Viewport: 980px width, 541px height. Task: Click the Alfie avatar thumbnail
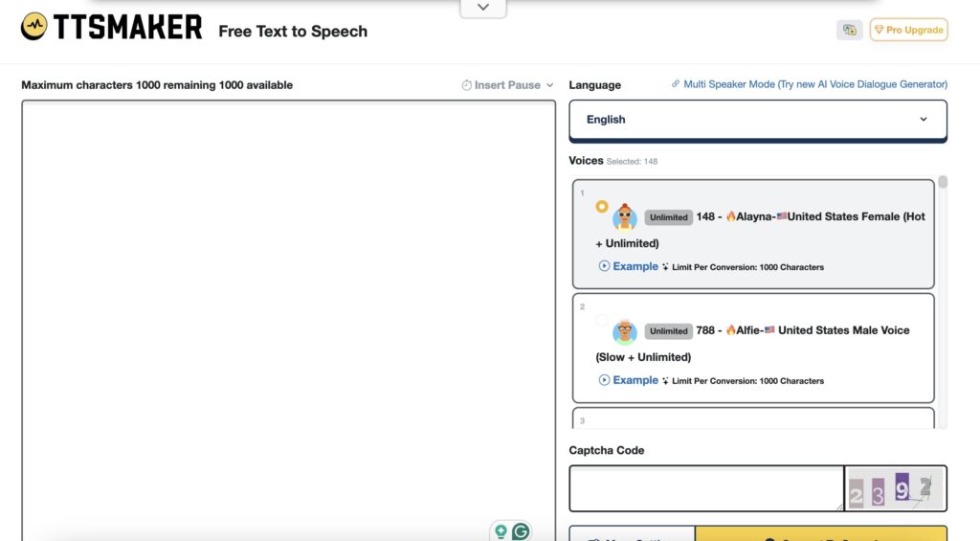coord(624,331)
